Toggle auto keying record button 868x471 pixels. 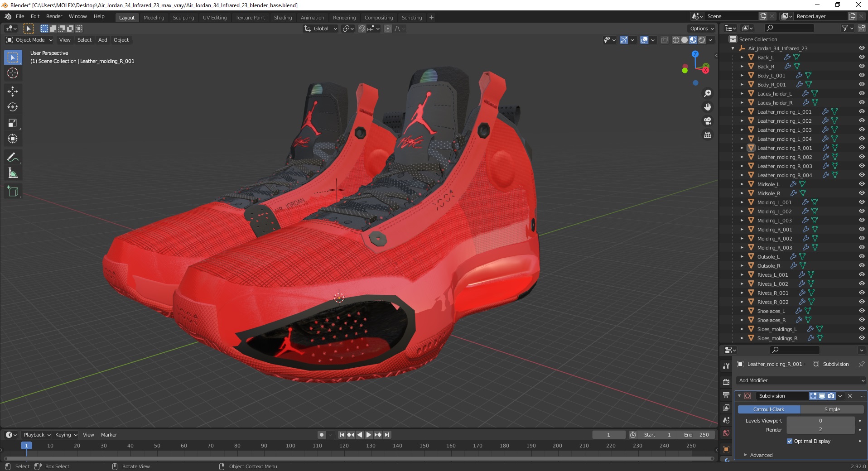tap(322, 435)
